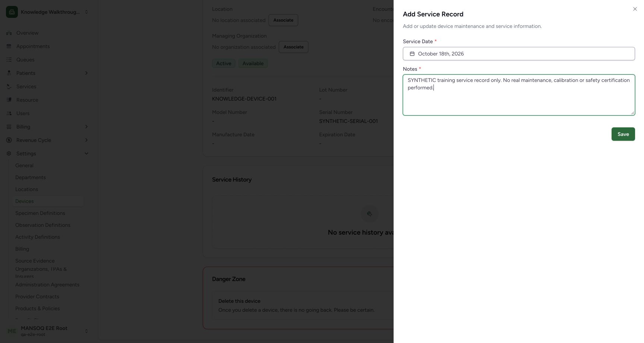Expand the Billing submenu chevron
The width and height of the screenshot is (644, 343).
pos(86,127)
